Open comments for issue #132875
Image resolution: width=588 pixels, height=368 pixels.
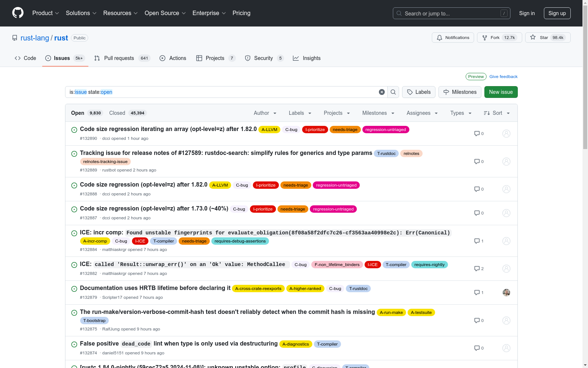479,321
